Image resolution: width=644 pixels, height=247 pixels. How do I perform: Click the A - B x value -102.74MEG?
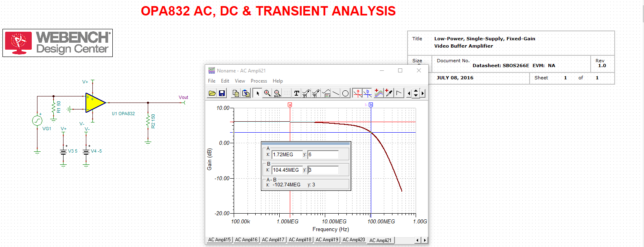[286, 185]
